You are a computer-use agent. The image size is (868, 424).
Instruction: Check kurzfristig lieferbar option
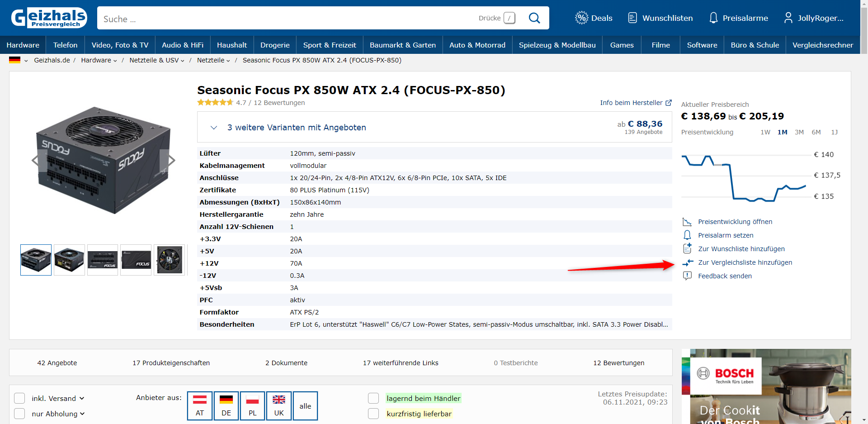[x=373, y=414]
